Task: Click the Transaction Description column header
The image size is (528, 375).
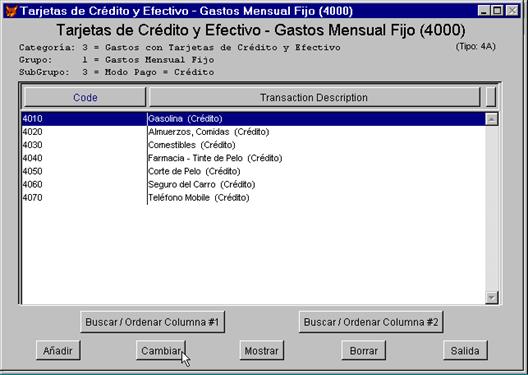Action: click(x=314, y=97)
